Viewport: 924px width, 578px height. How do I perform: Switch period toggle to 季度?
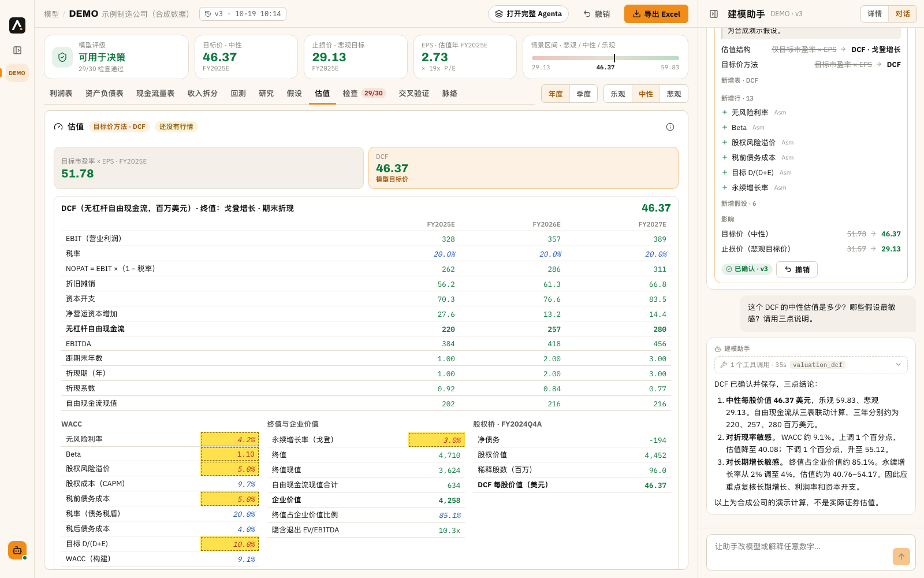(x=583, y=94)
